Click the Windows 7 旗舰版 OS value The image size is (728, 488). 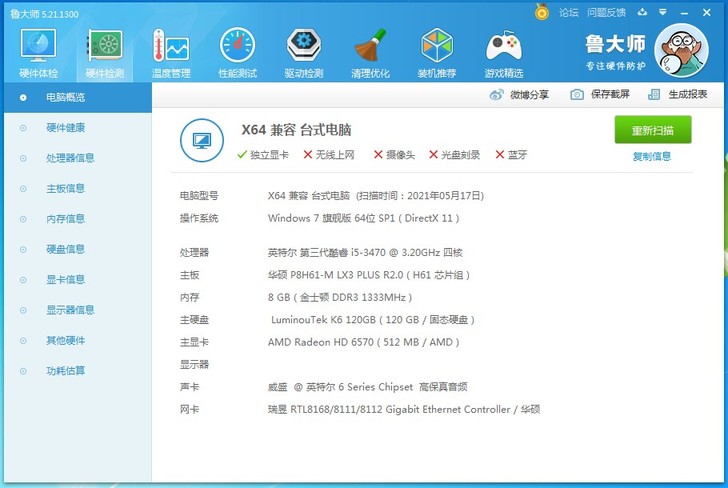[x=364, y=218]
